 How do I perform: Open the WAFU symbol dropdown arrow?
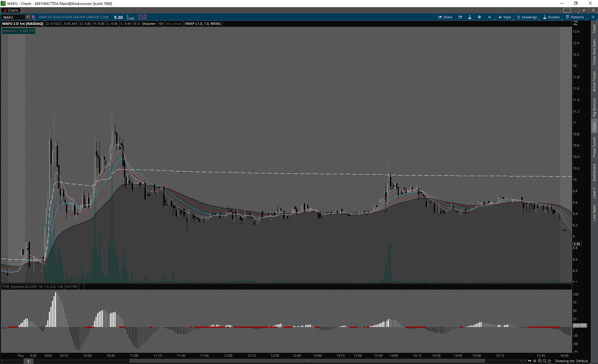(28, 17)
